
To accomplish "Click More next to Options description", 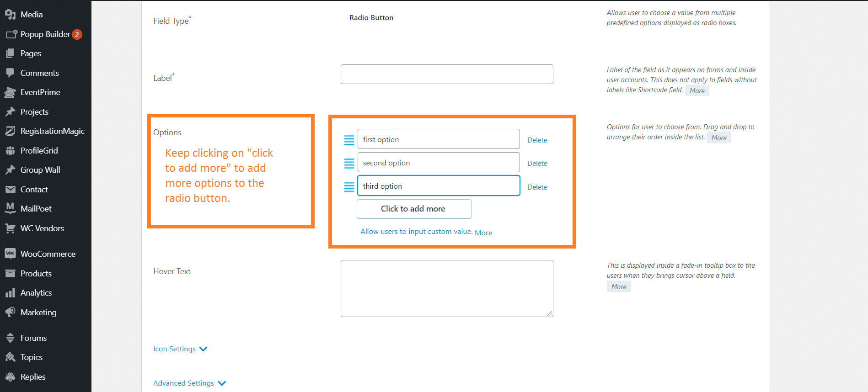I will click(718, 138).
